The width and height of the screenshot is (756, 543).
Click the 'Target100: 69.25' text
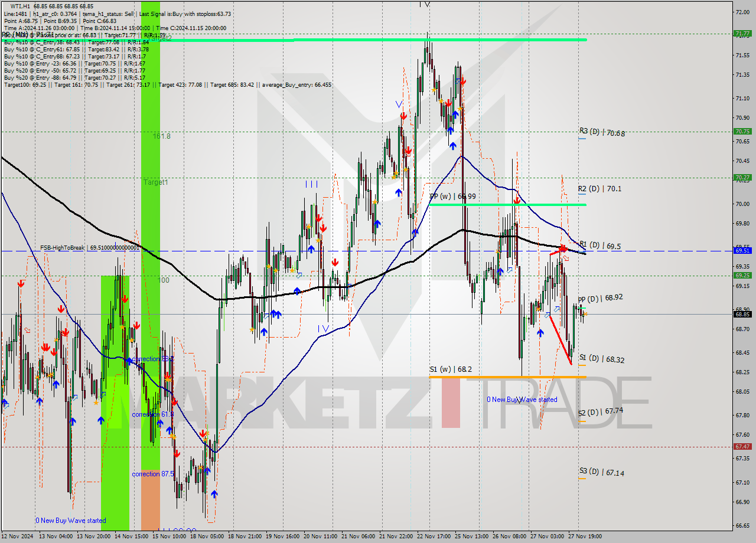point(24,84)
